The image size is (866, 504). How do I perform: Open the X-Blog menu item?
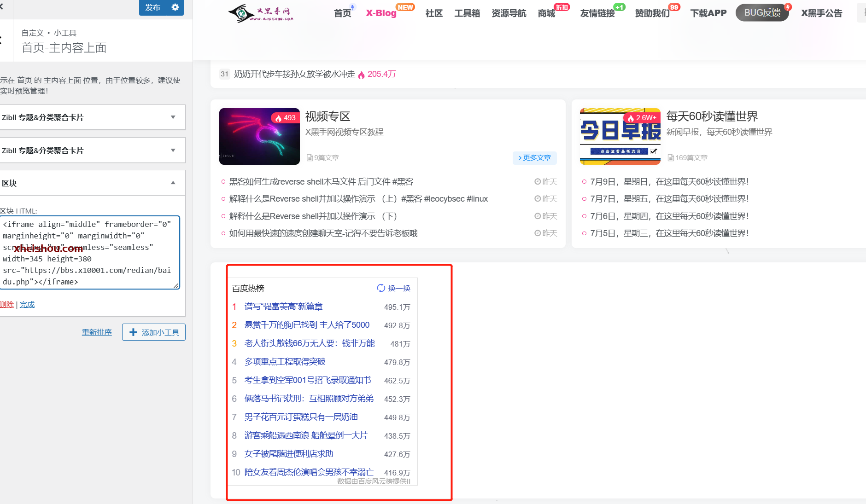click(x=381, y=13)
